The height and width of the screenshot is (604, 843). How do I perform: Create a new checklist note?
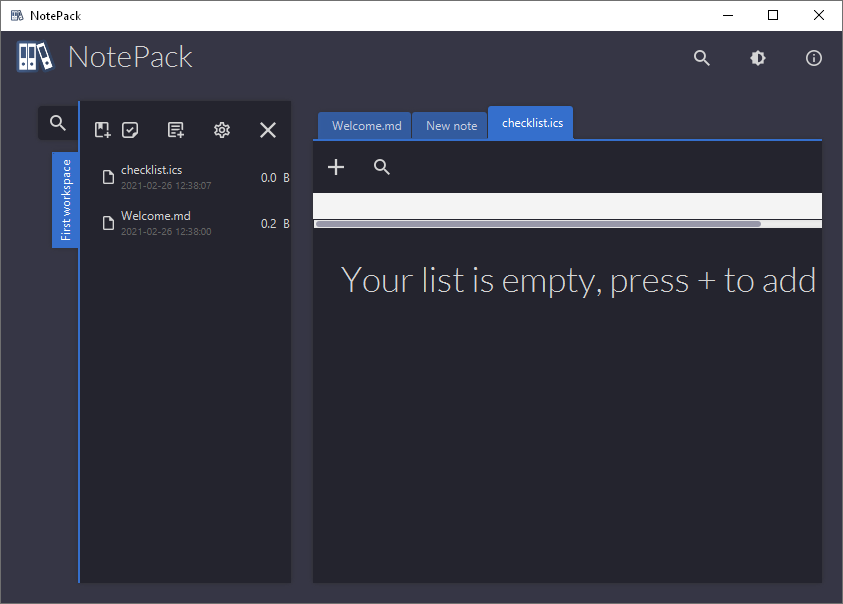coord(130,129)
